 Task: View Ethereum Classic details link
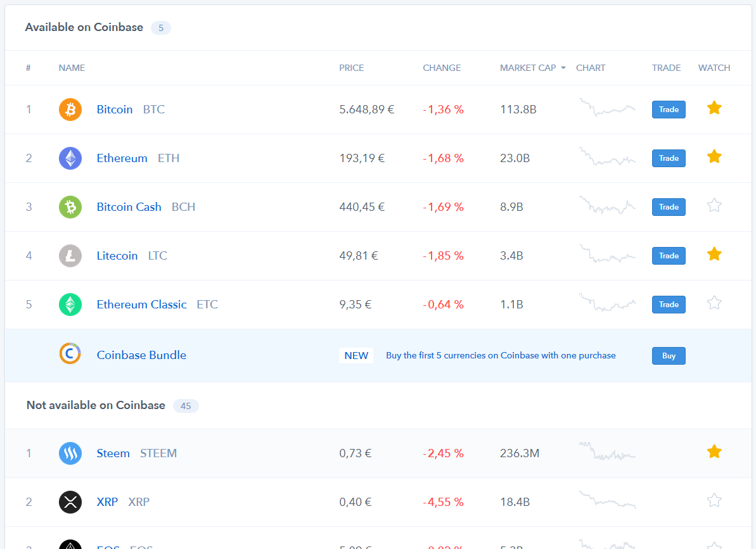tap(141, 305)
